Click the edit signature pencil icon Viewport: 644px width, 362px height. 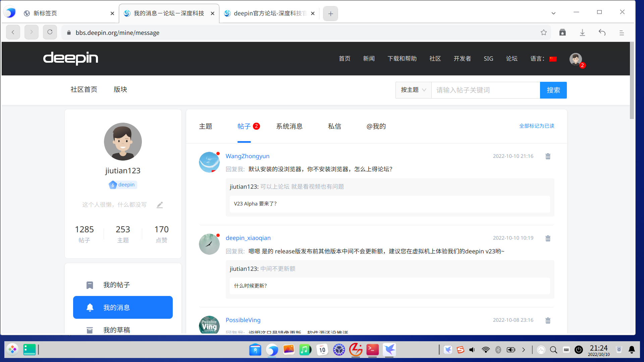click(160, 205)
